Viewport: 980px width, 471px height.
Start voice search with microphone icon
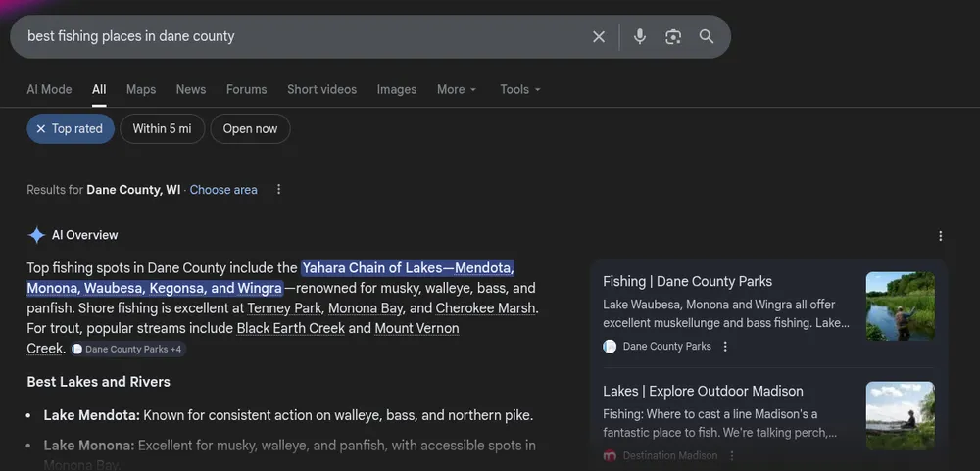pos(640,37)
